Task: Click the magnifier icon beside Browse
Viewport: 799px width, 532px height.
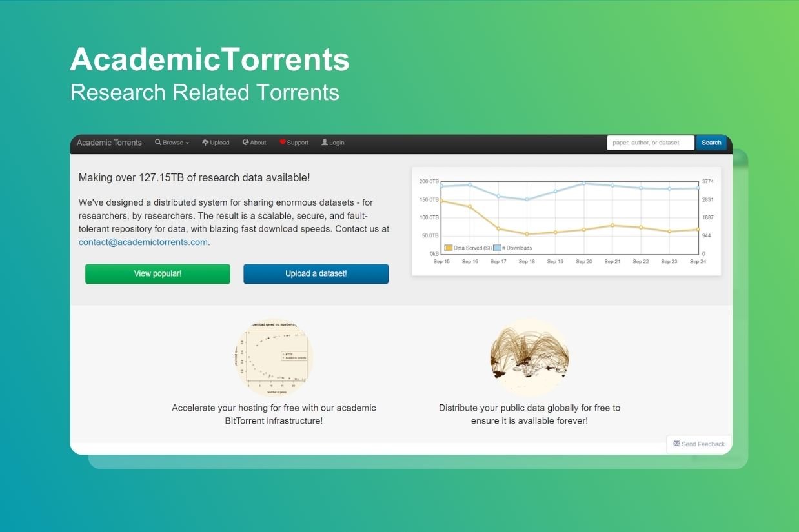Action: point(158,143)
